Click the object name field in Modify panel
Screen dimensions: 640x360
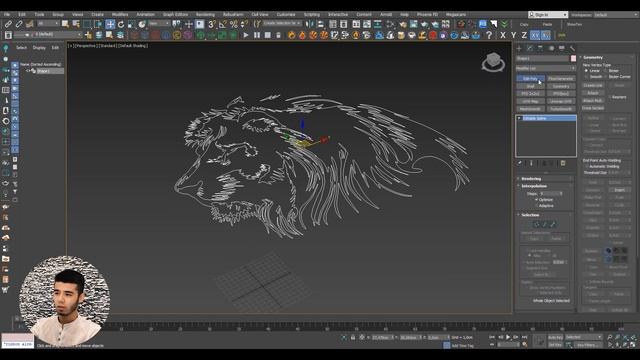pos(542,58)
